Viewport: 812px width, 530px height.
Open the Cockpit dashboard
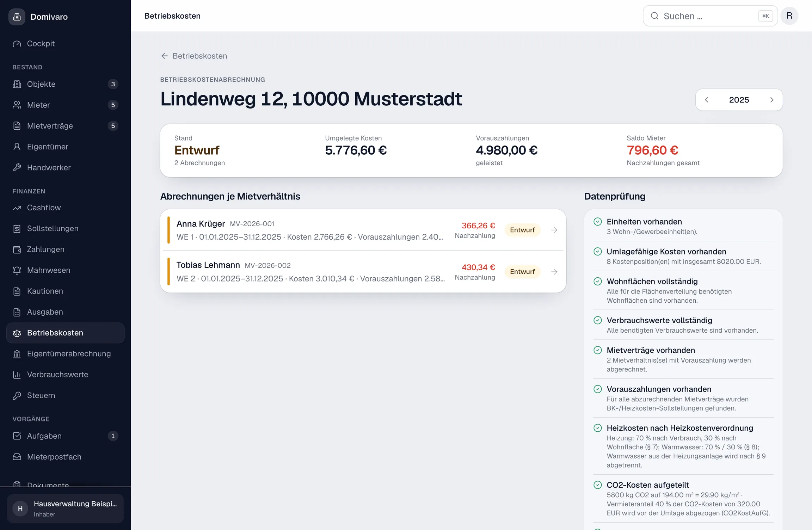pyautogui.click(x=65, y=44)
